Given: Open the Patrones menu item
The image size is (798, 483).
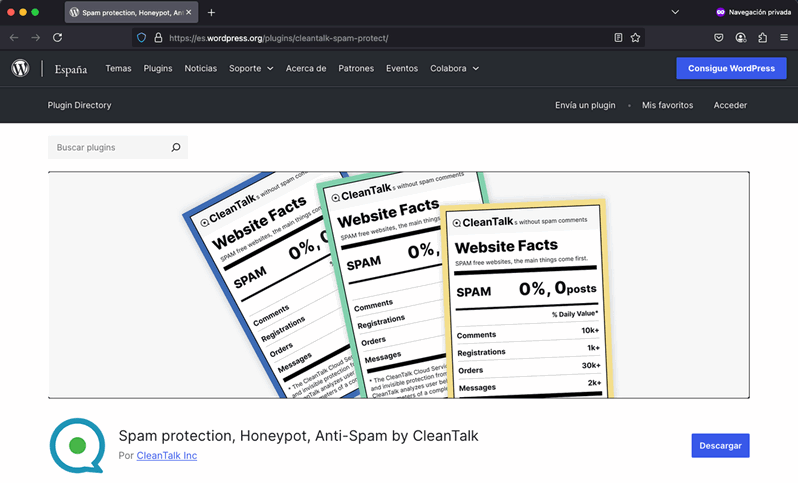Looking at the screenshot, I should click(x=356, y=68).
